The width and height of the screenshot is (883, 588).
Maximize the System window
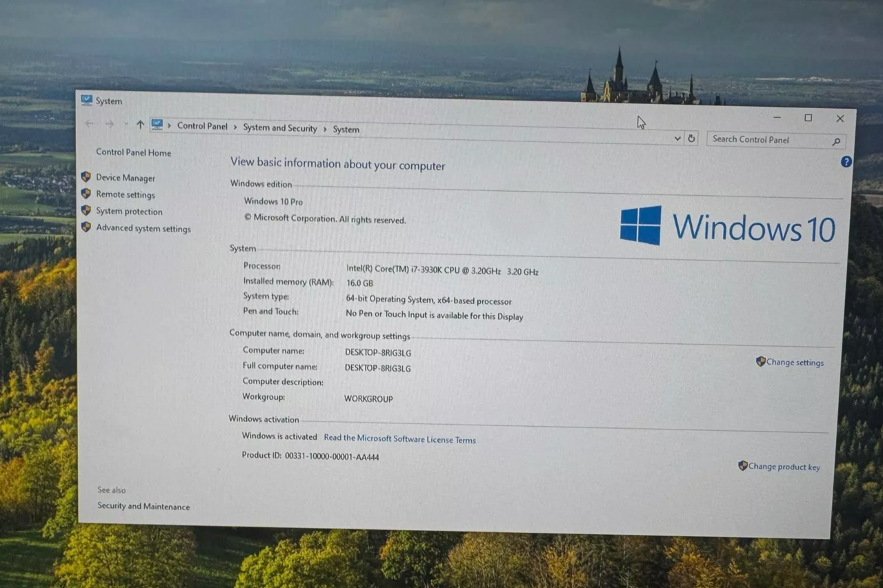click(808, 118)
